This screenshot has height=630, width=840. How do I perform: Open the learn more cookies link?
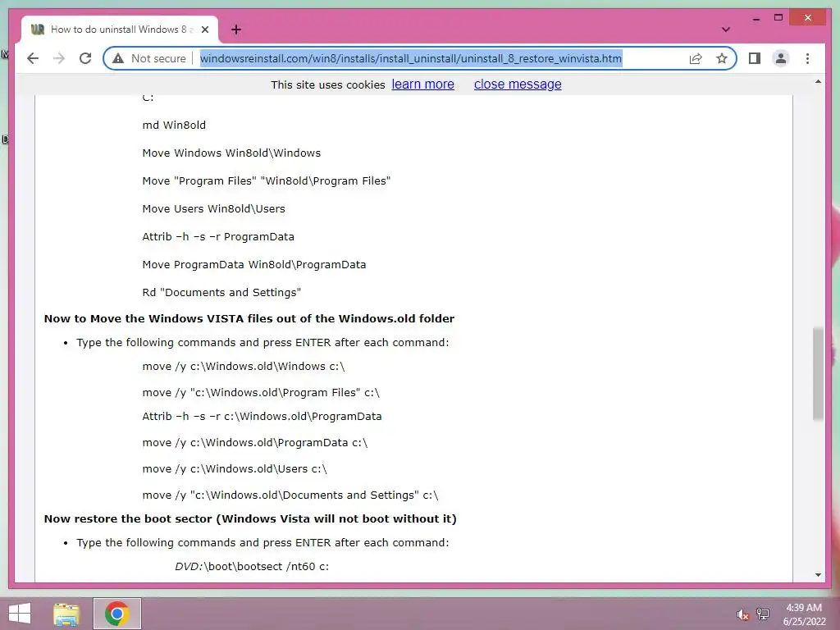(x=422, y=84)
